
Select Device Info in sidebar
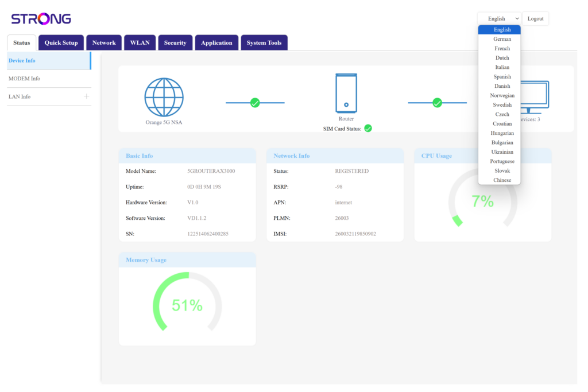22,61
